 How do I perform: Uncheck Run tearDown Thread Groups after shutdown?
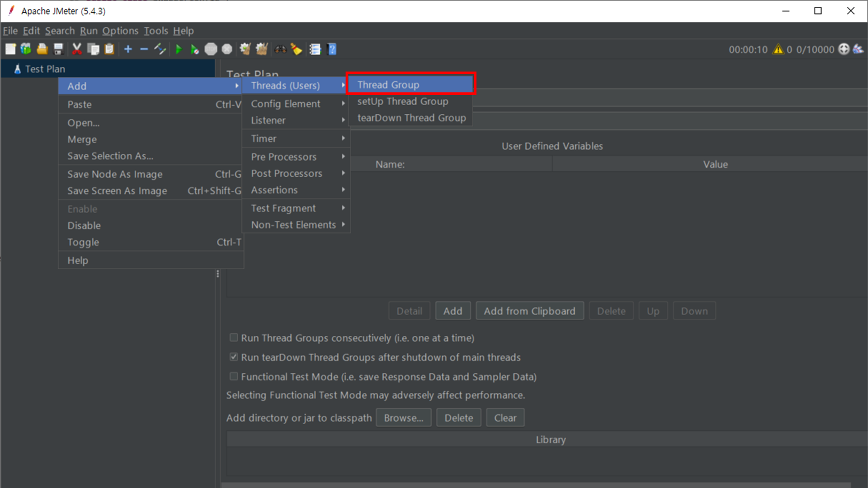point(233,357)
